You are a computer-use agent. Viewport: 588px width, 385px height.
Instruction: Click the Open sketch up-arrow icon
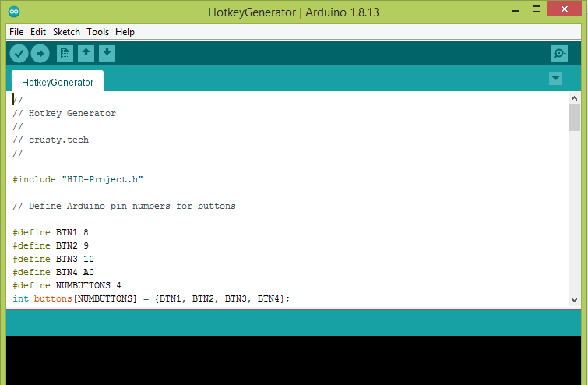pyautogui.click(x=86, y=53)
